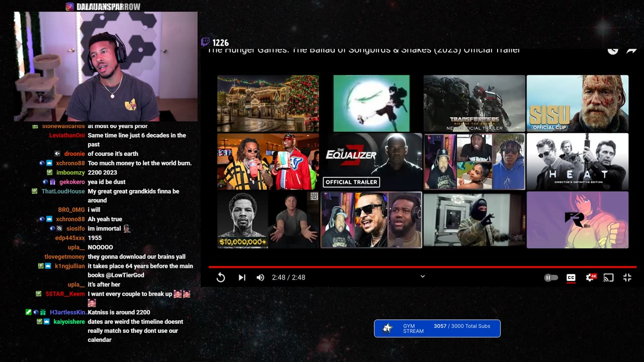Expand the chevron below the progress bar
This screenshot has height=362, width=644.
[423, 276]
